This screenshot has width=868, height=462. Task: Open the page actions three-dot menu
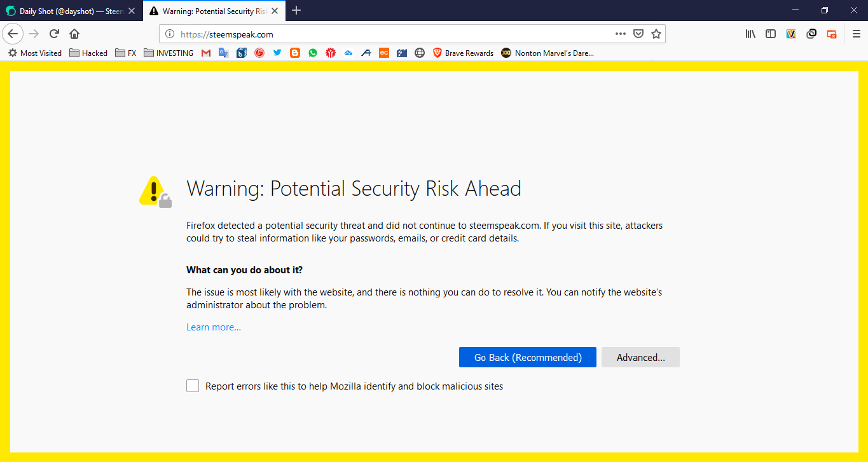click(x=621, y=34)
